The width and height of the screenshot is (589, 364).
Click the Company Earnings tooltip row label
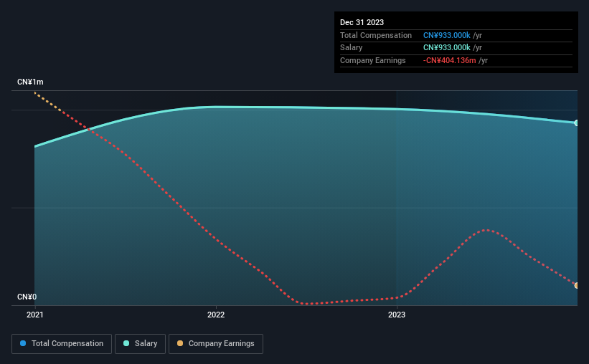[372, 60]
